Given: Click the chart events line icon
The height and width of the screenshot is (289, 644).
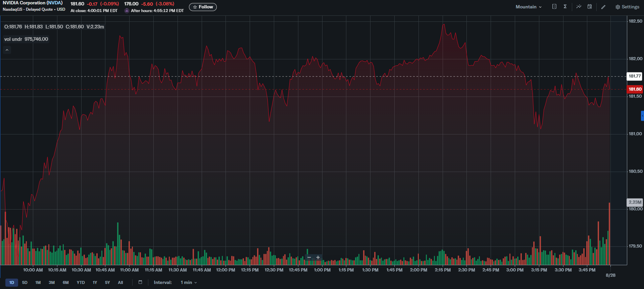Looking at the screenshot, I should pos(579,7).
